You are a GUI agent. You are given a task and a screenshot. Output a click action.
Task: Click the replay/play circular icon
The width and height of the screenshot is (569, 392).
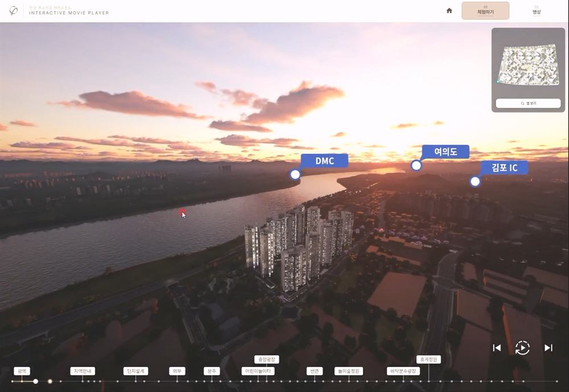(522, 348)
